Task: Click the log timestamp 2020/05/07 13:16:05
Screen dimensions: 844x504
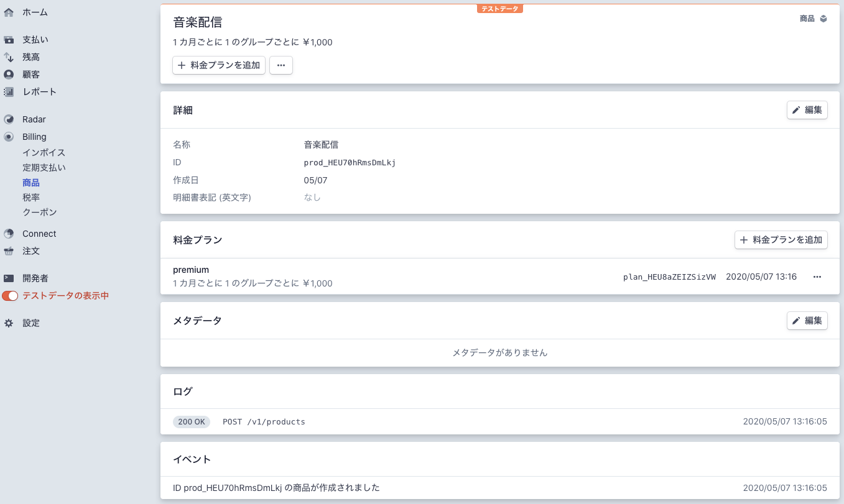Action: [785, 421]
